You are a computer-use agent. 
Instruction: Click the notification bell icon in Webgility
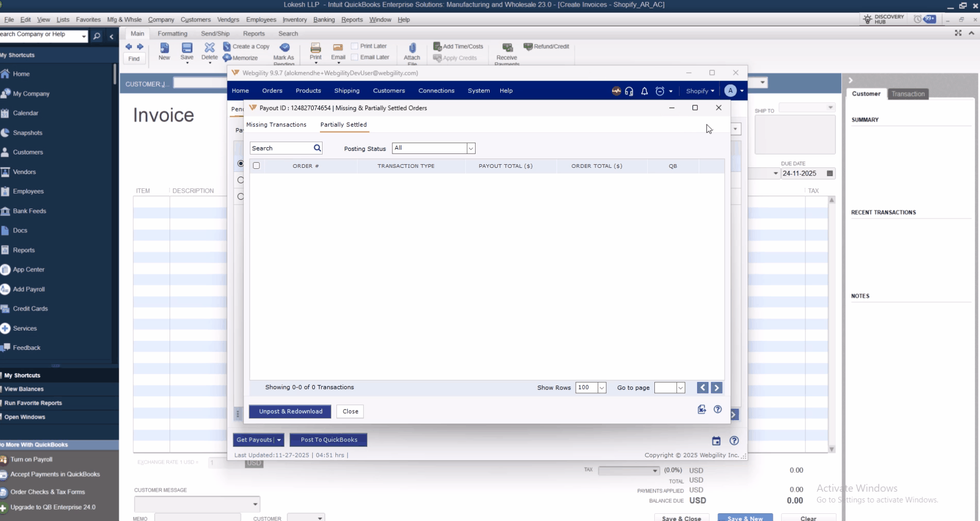pos(644,91)
